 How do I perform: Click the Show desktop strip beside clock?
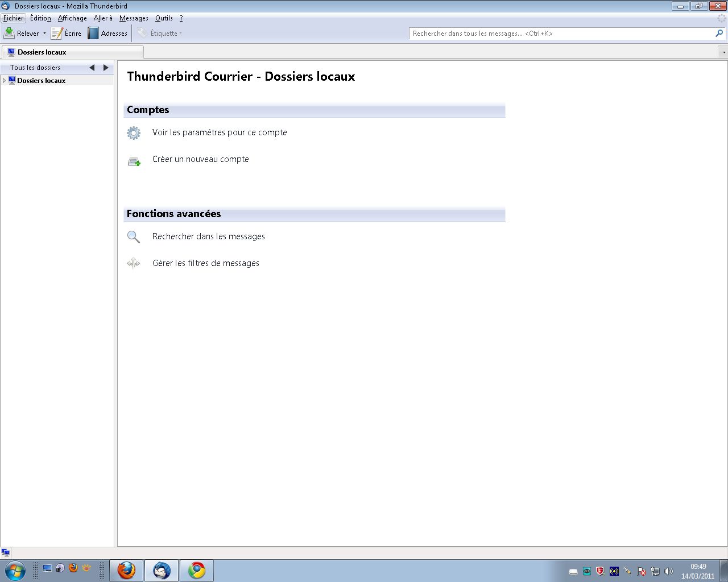pyautogui.click(x=723, y=571)
